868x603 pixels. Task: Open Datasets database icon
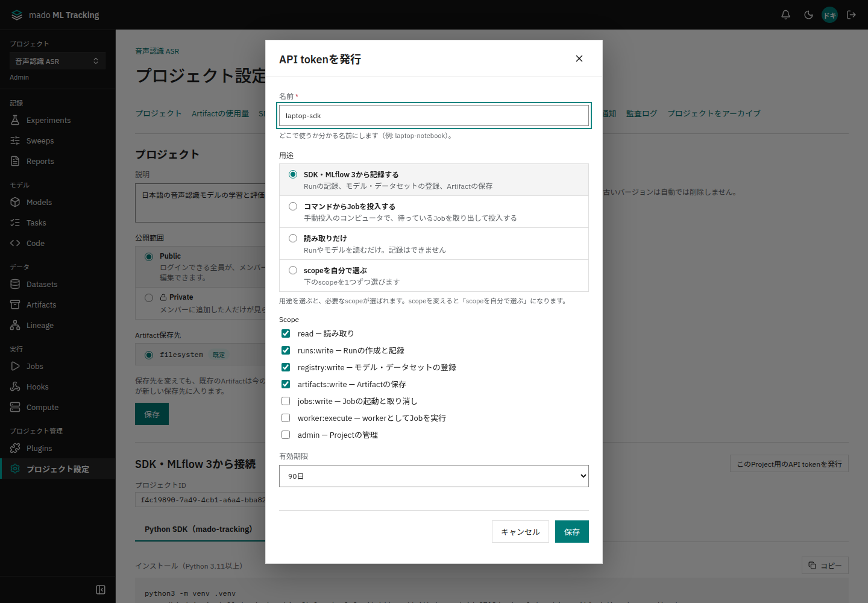coord(15,284)
